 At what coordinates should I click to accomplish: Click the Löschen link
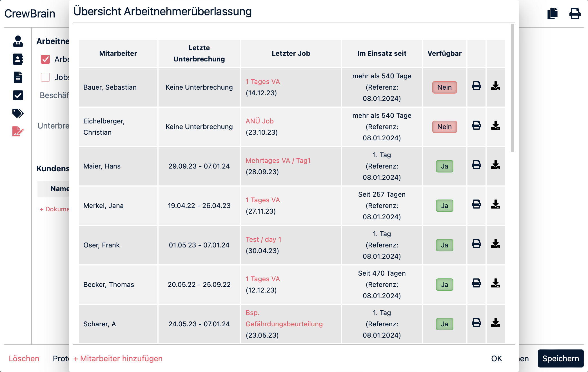point(24,358)
